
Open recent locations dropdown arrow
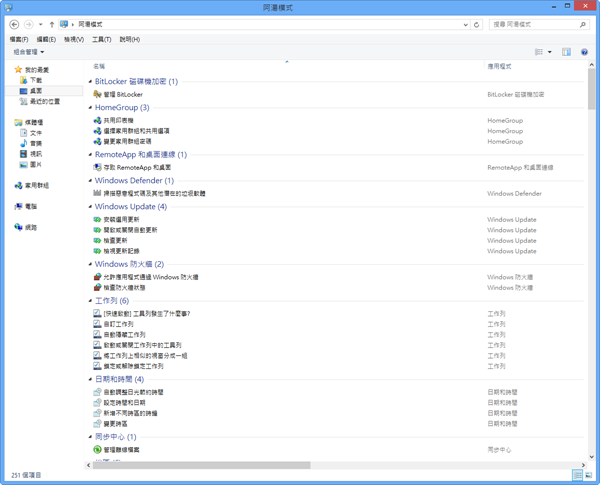[41, 24]
